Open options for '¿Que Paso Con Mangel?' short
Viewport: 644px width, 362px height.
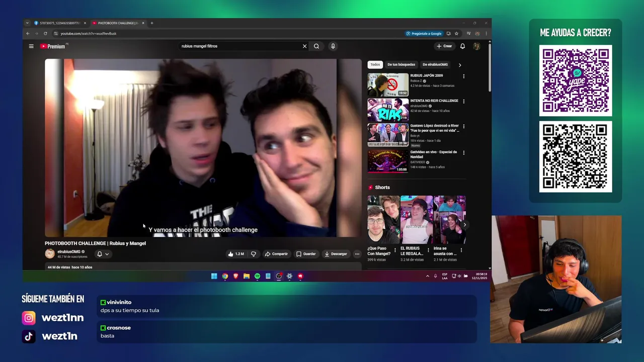(395, 250)
